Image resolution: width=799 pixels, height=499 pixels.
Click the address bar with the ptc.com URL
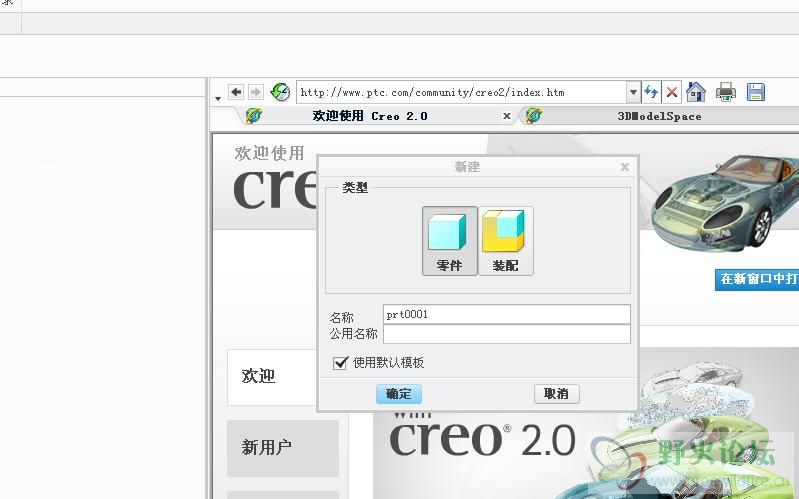click(461, 92)
